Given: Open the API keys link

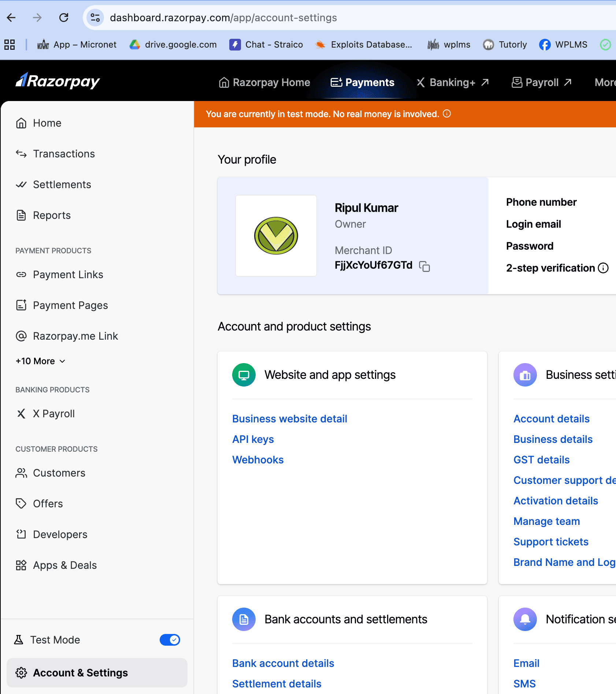Looking at the screenshot, I should [253, 439].
